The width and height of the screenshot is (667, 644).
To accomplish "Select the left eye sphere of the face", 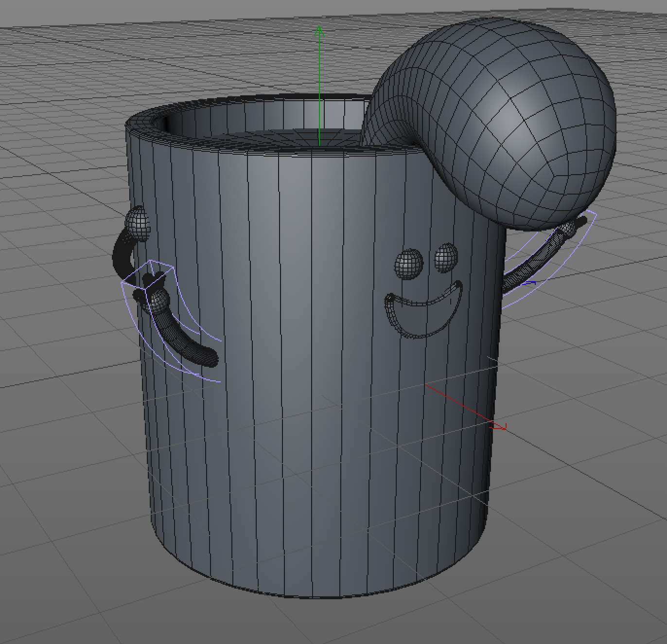I will (408, 264).
